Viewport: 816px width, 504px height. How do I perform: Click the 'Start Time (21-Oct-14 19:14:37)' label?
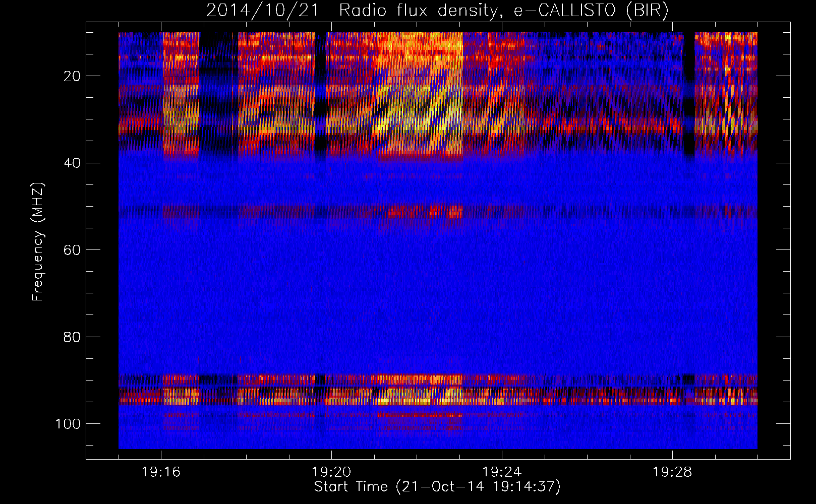click(x=437, y=486)
